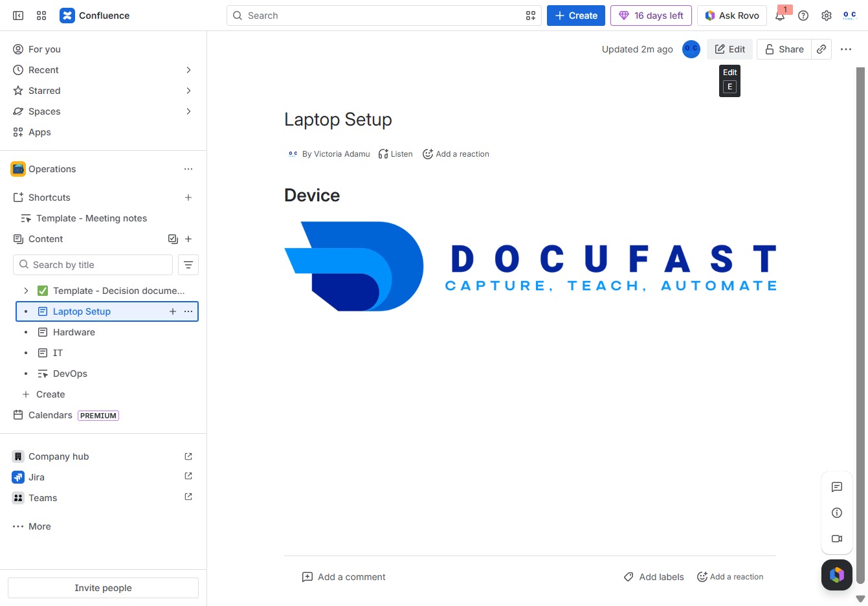Image resolution: width=868 pixels, height=606 pixels.
Task: Select the Laptop Setup page in tree
Action: pyautogui.click(x=82, y=311)
